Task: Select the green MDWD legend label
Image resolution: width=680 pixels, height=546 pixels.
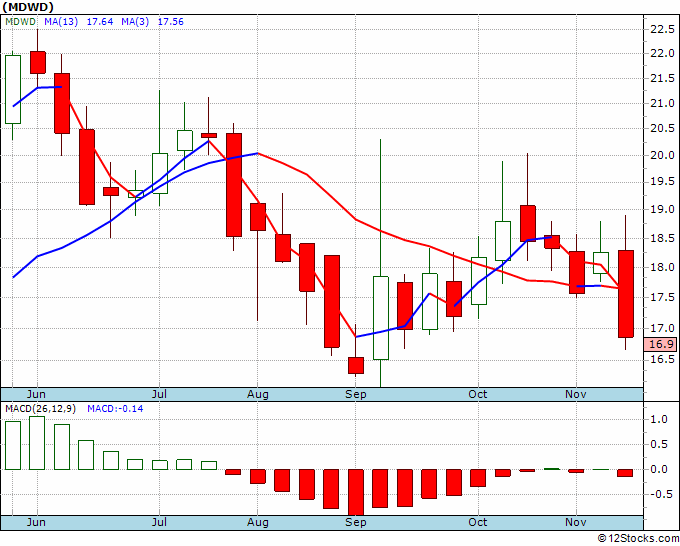Action: 20,22
